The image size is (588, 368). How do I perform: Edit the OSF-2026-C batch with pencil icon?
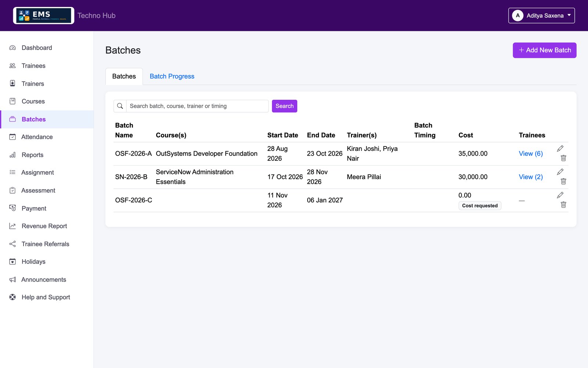[x=560, y=195]
